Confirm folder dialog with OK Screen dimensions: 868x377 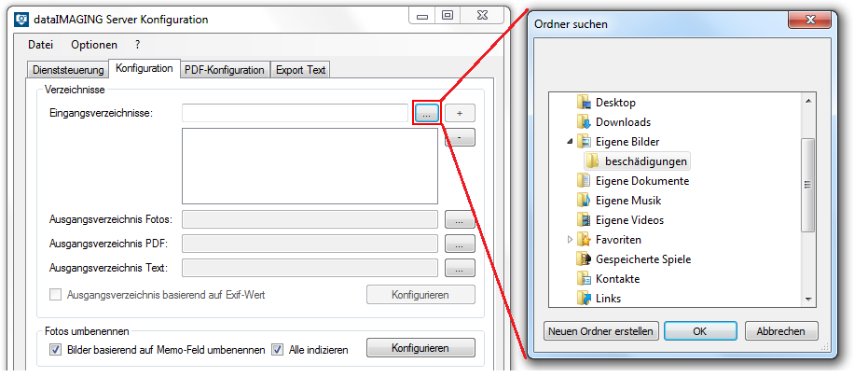click(x=699, y=331)
